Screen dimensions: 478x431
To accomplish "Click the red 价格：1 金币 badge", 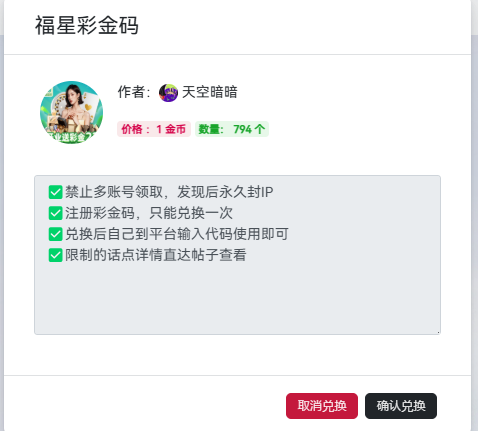I will [154, 129].
